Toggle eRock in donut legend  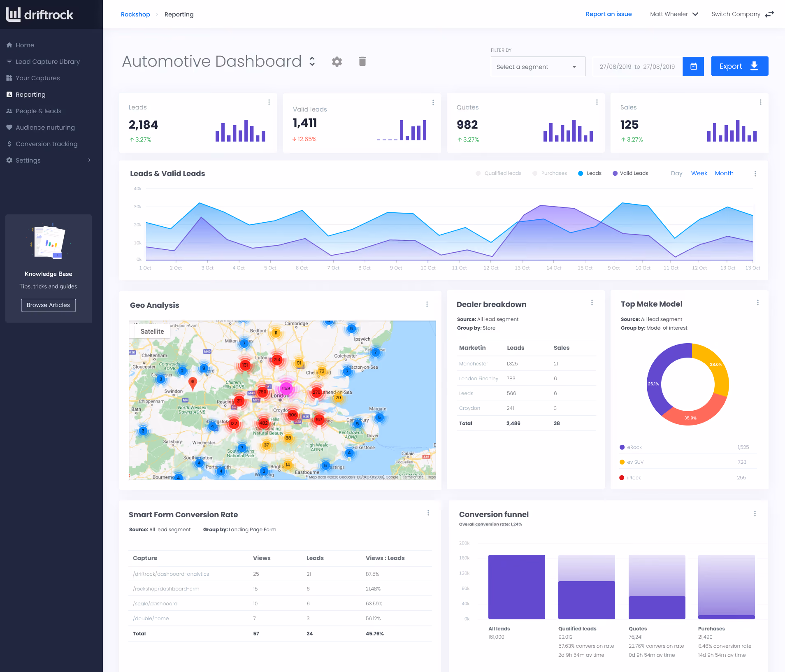tap(631, 447)
